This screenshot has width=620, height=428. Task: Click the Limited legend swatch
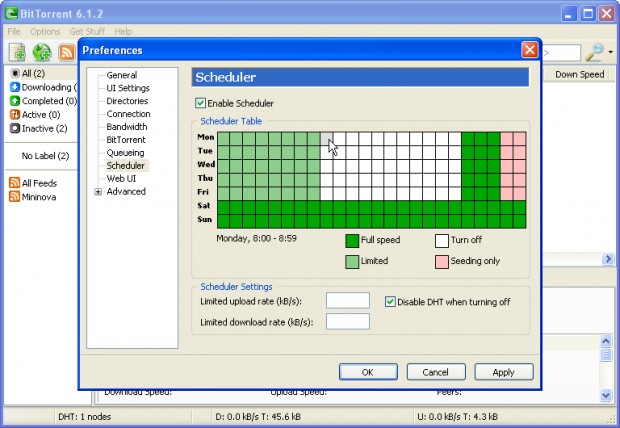pyautogui.click(x=352, y=262)
